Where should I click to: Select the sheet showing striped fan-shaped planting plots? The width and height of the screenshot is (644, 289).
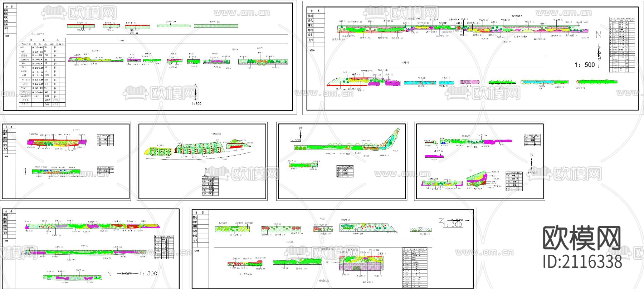[203, 161]
